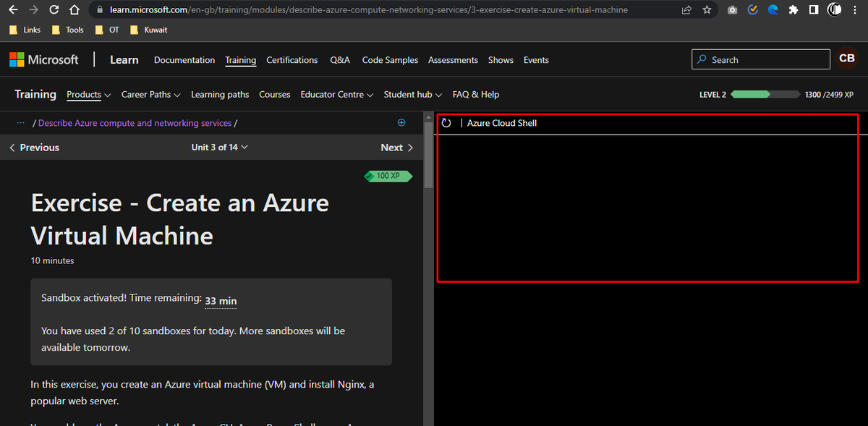The height and width of the screenshot is (426, 868).
Task: Toggle the browser side panel icon
Action: (x=814, y=10)
